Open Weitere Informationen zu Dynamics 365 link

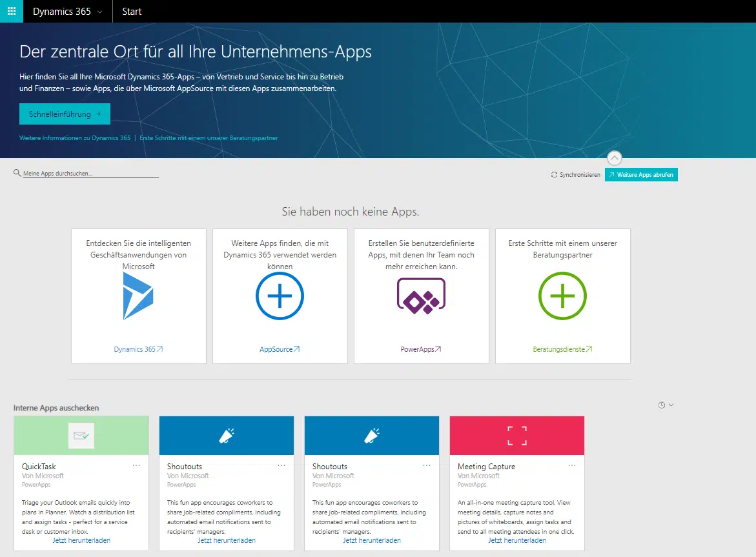coord(75,138)
